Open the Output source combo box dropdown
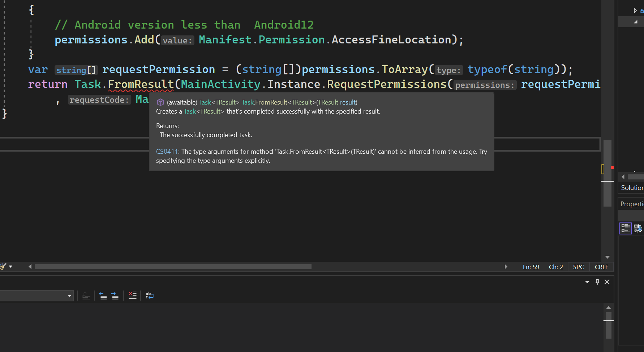644x352 pixels. tap(69, 296)
